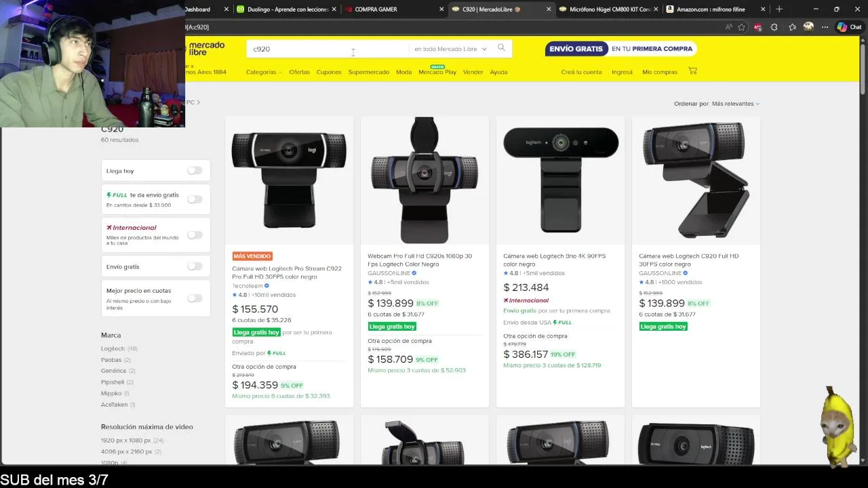Screen dimensions: 868x488
Task: Open Mercado Play menu item
Action: [437, 72]
